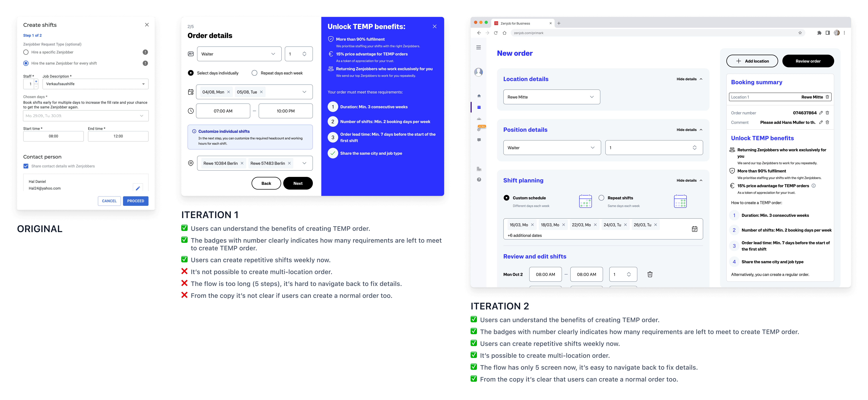Uncheck 'Share contact details with Zenjobbers'
This screenshot has width=868, height=400.
click(x=26, y=166)
